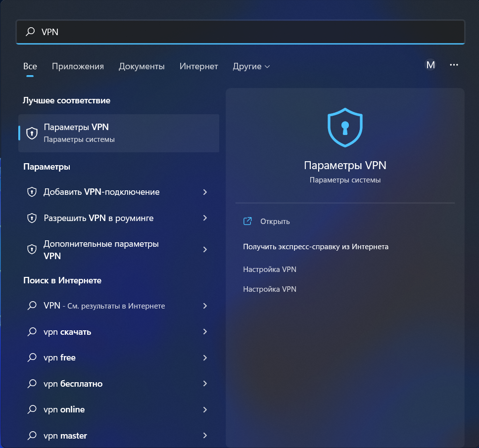Click search icon beside vpn master
Image resolution: width=479 pixels, height=448 pixels.
[x=32, y=435]
